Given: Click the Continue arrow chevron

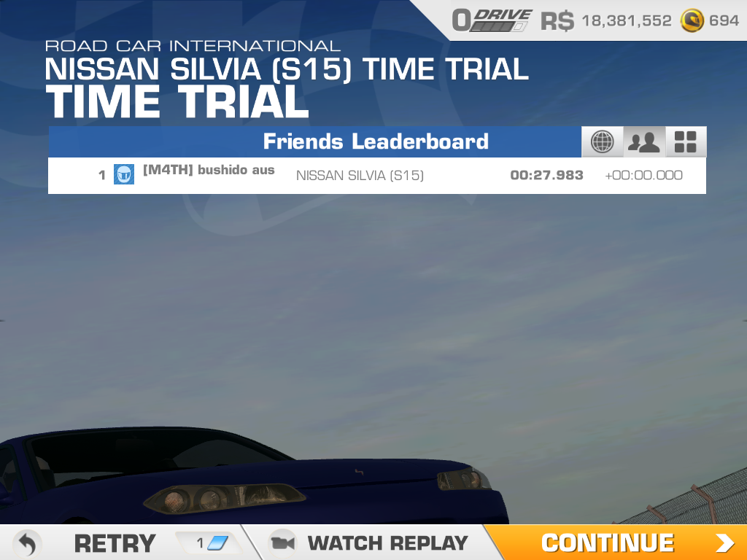Looking at the screenshot, I should (724, 542).
